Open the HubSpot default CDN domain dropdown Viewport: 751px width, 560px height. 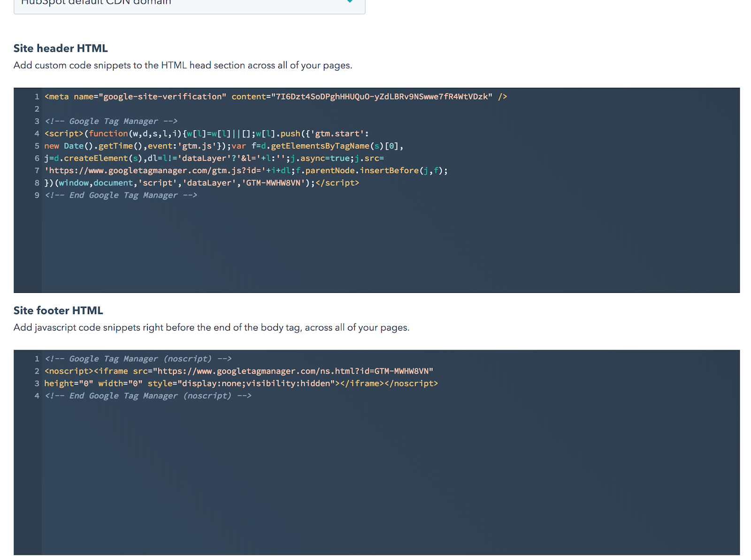pos(189,4)
